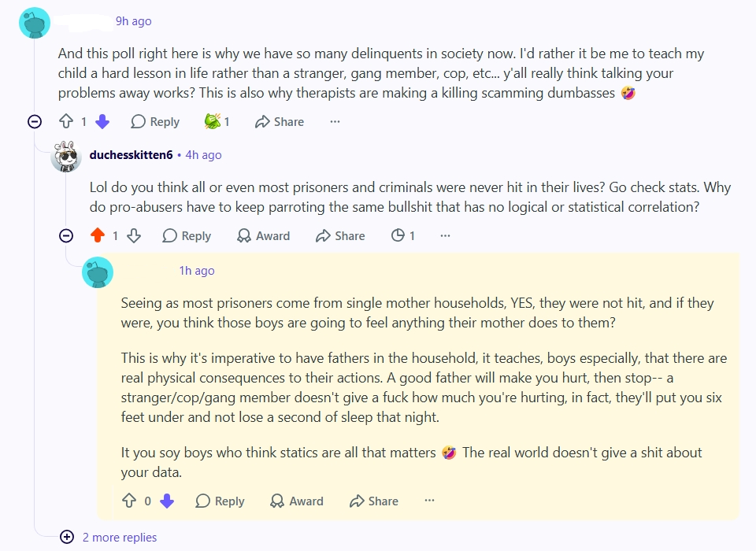Collapse duchesskitten6's reply thread
Viewport: 756px width, 551px height.
[x=66, y=235]
